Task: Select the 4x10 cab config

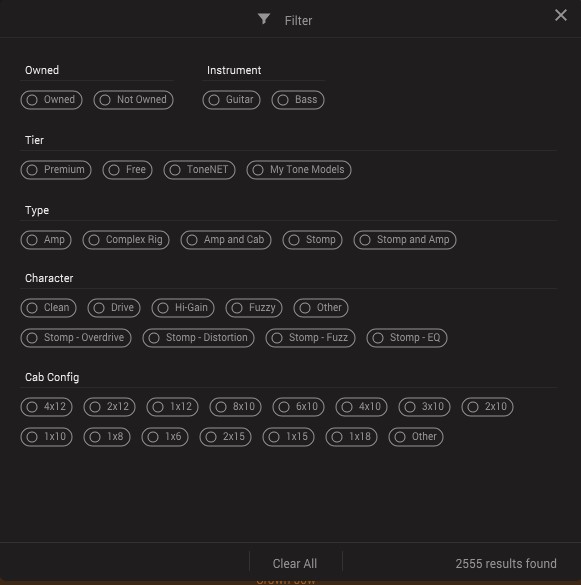Action: pos(362,407)
